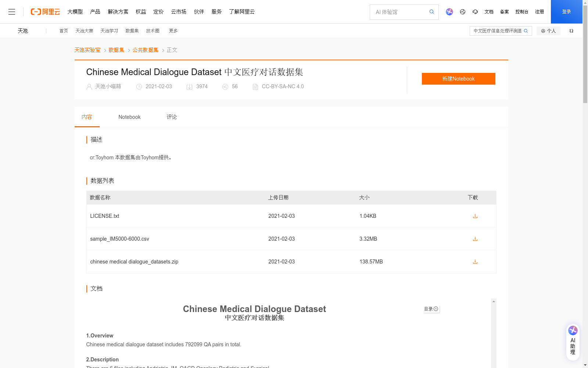Open 技术圈 in Tianchi navigation

(x=153, y=31)
